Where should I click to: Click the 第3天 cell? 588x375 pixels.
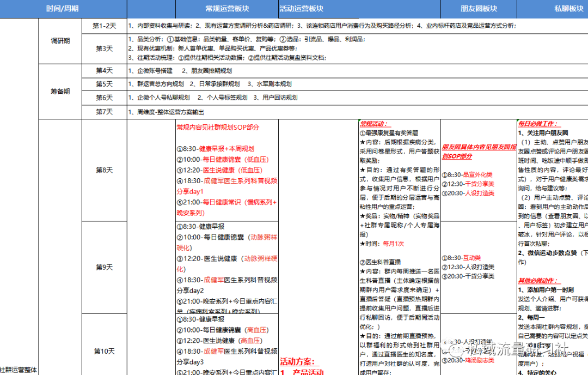point(104,49)
